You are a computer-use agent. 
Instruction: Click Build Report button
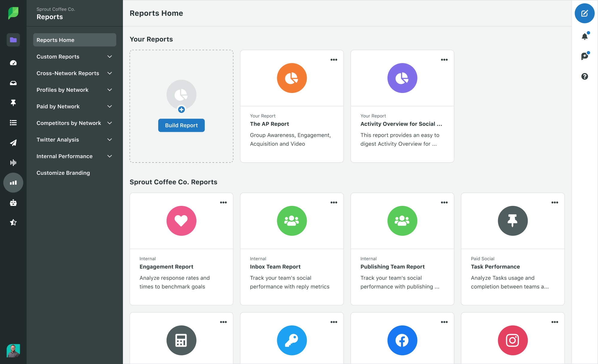point(181,125)
